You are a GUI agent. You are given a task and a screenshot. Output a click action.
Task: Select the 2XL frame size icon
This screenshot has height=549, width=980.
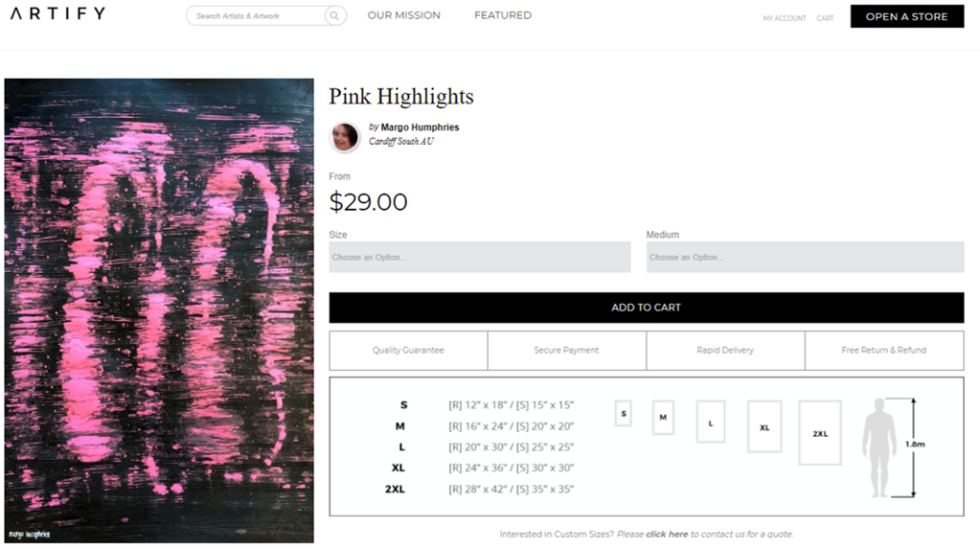820,433
